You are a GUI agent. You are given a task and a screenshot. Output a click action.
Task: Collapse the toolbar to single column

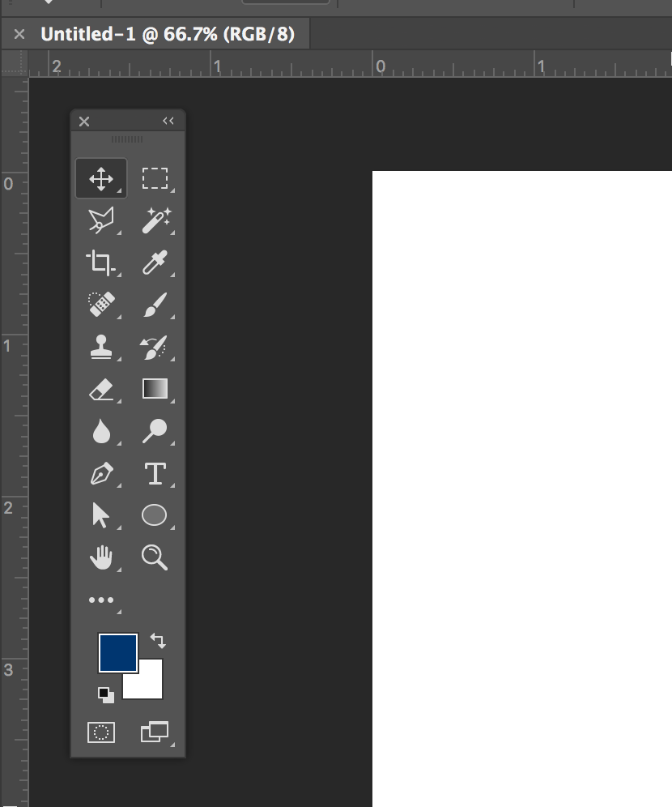pyautogui.click(x=168, y=121)
